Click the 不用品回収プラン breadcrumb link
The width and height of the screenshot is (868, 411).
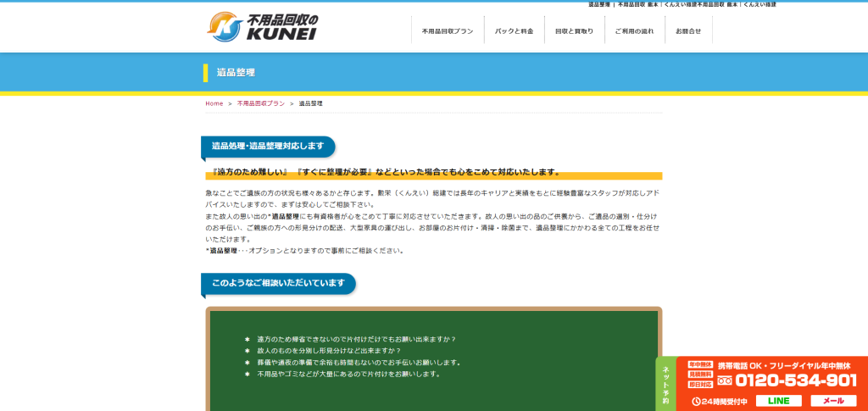(261, 103)
